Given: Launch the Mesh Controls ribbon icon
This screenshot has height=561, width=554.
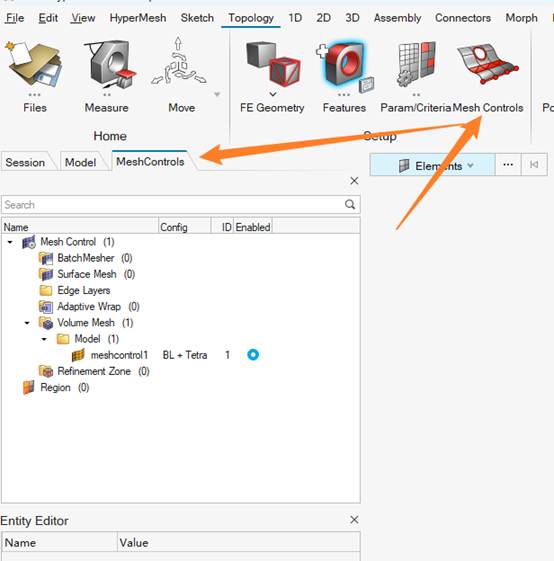Looking at the screenshot, I should [x=487, y=64].
